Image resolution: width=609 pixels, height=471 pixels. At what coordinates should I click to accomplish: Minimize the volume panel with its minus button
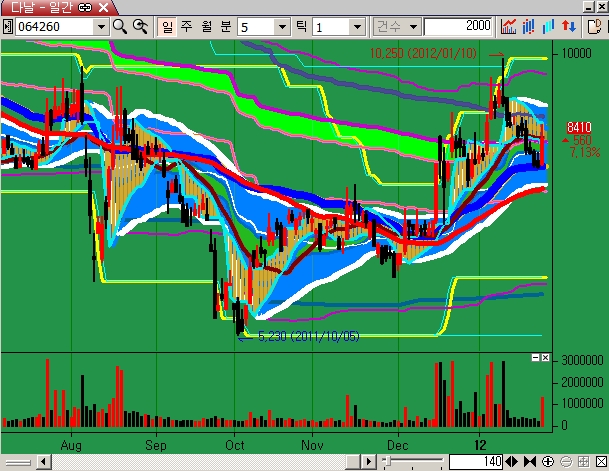tap(535, 357)
